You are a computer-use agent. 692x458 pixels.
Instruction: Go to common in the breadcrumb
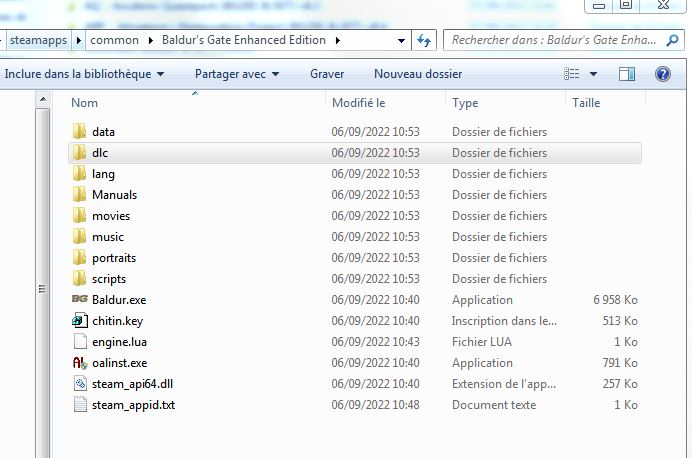(x=114, y=40)
